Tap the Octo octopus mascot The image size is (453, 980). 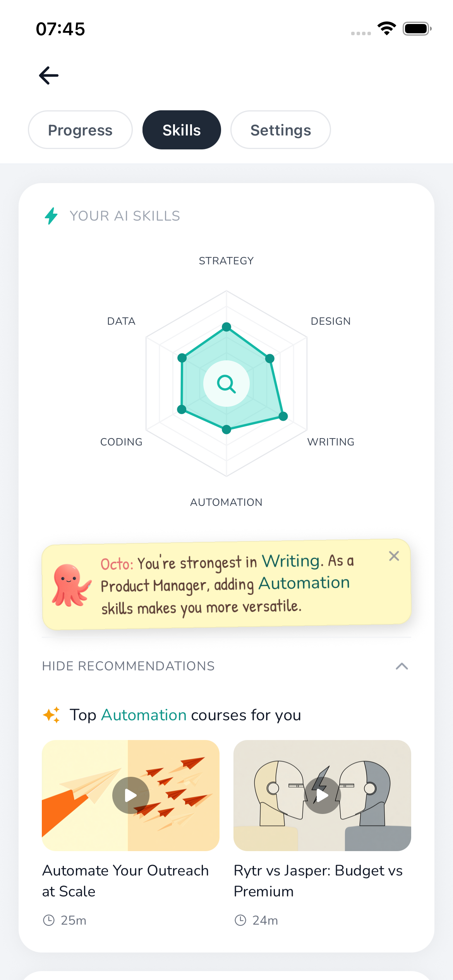(x=70, y=585)
